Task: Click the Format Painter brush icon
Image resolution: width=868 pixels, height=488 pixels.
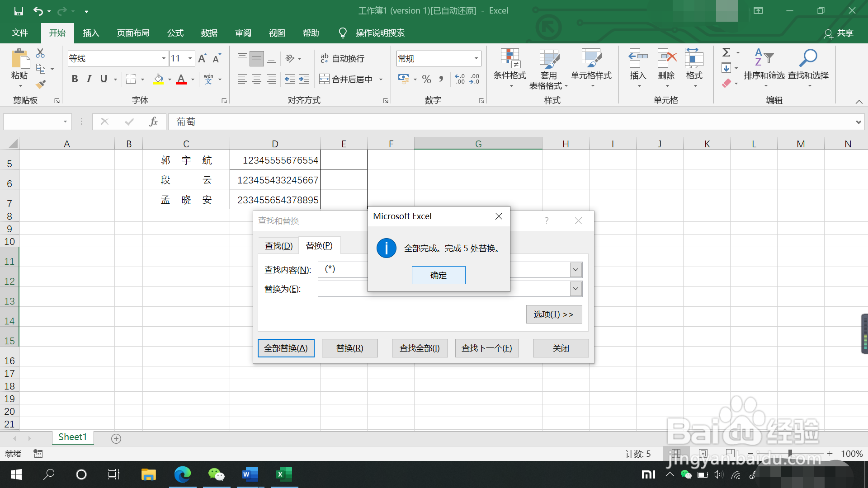Action: pos(41,84)
